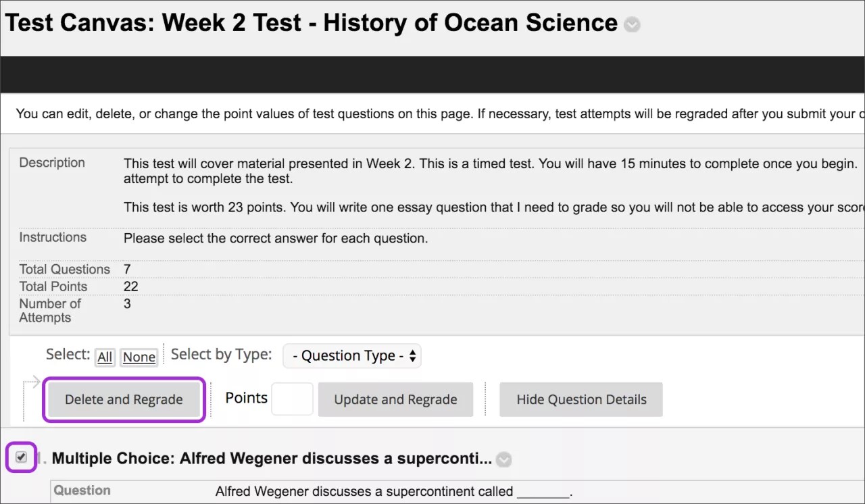The height and width of the screenshot is (504, 865).
Task: Click inside the Points input field
Action: click(x=292, y=399)
